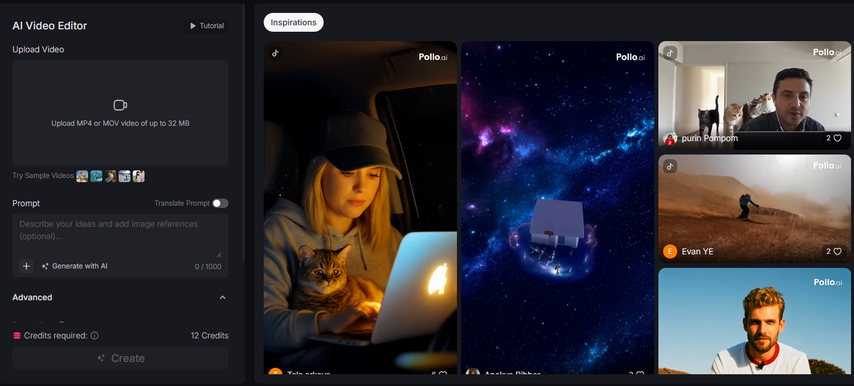This screenshot has width=854, height=386.
Task: Click the prompt textarea resize handle
Action: click(219, 254)
